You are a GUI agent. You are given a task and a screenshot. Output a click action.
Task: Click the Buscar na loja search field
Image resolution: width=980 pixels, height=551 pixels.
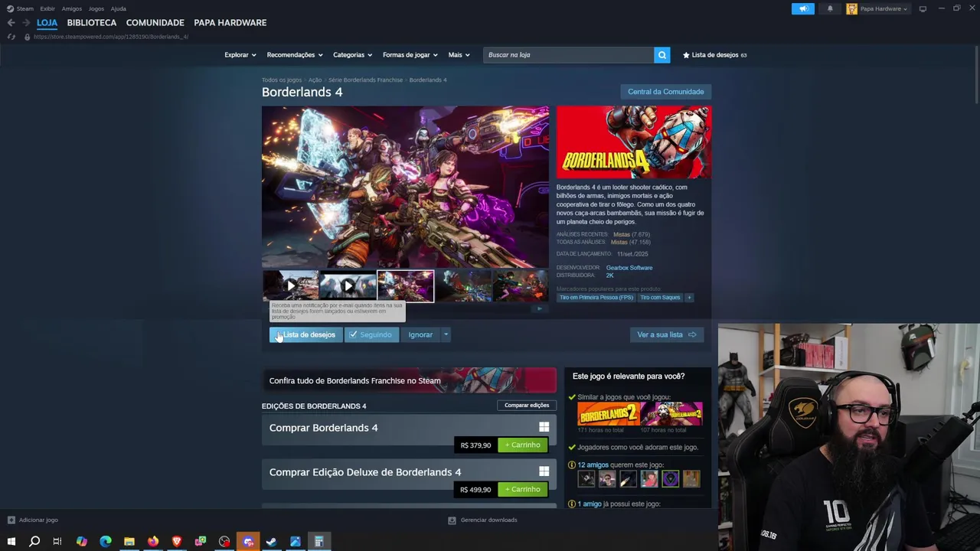pyautogui.click(x=569, y=55)
